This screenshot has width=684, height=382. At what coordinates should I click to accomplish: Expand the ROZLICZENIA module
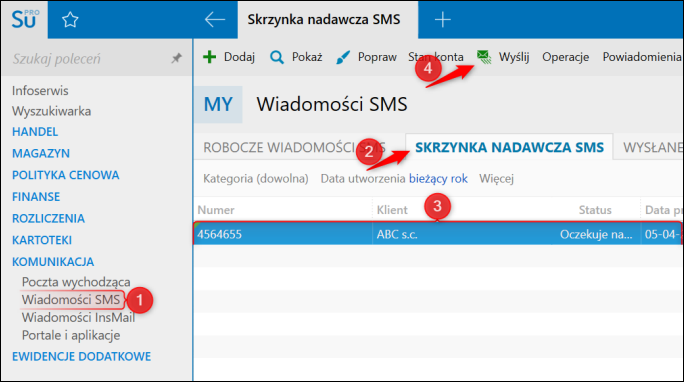(48, 218)
